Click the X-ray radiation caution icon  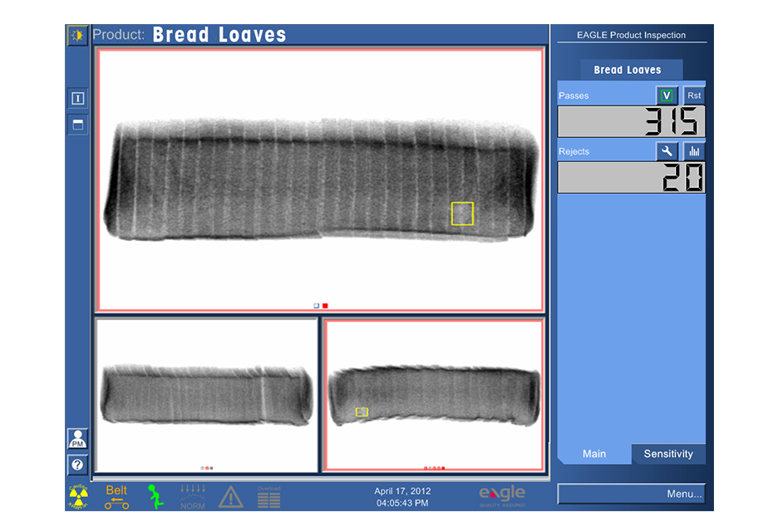pos(78,496)
